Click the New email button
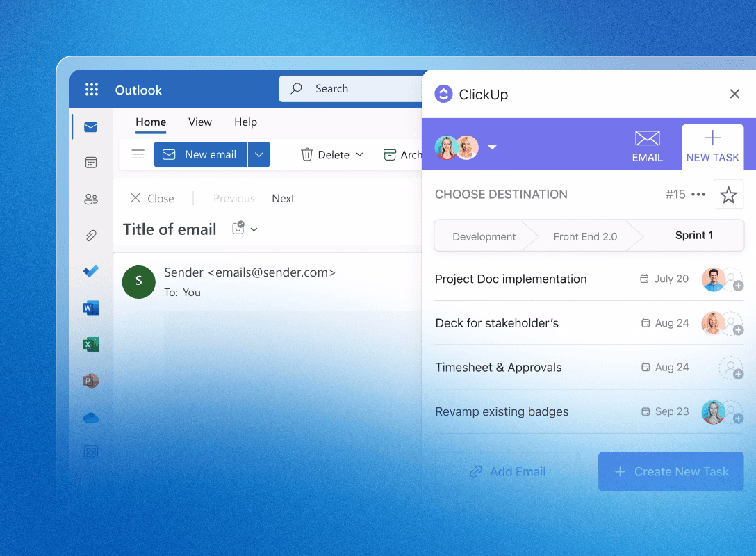756x556 pixels. pyautogui.click(x=200, y=154)
